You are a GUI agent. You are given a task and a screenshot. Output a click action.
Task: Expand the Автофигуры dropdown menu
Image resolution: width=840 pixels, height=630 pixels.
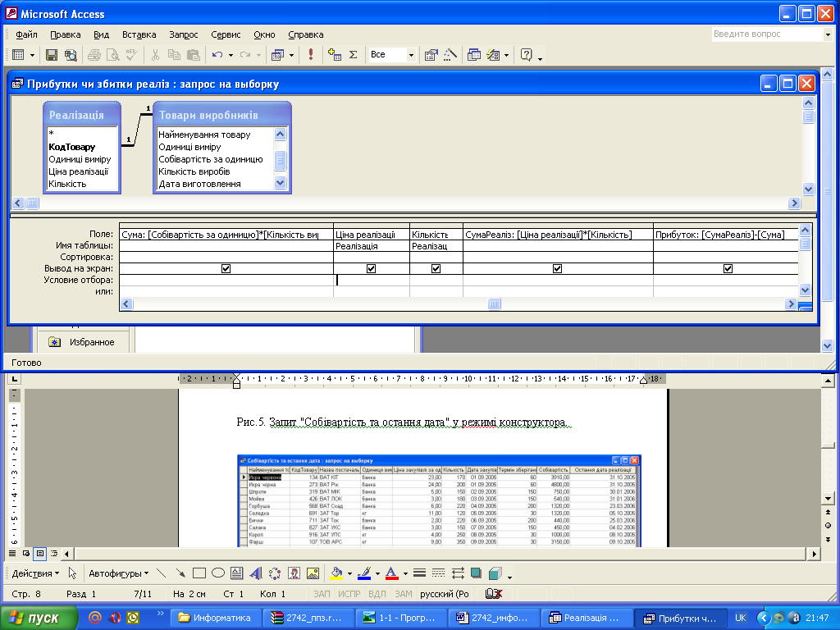[x=118, y=573]
